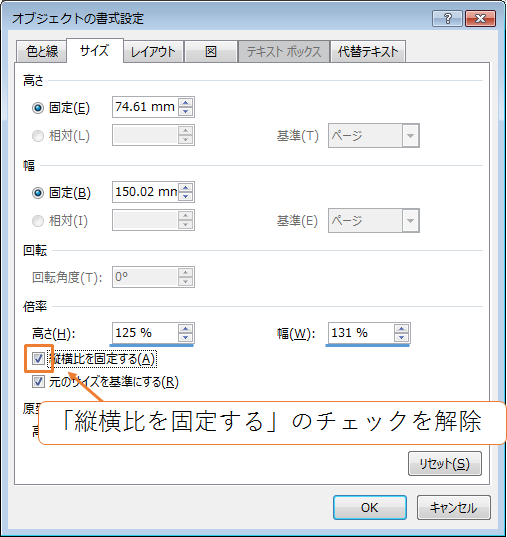
Task: Click the OK button
Action: click(370, 508)
